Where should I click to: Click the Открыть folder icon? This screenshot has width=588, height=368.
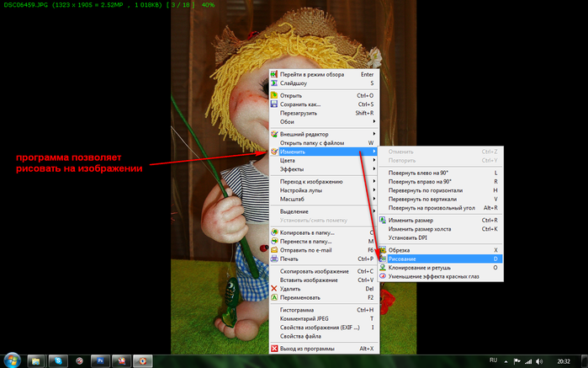point(274,95)
